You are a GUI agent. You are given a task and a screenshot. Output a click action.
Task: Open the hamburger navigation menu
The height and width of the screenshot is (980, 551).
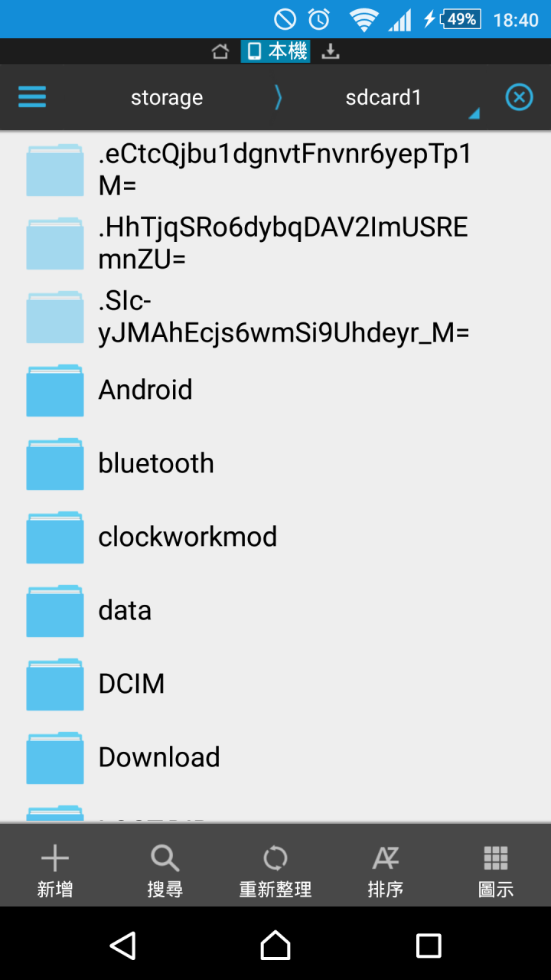pos(32,97)
